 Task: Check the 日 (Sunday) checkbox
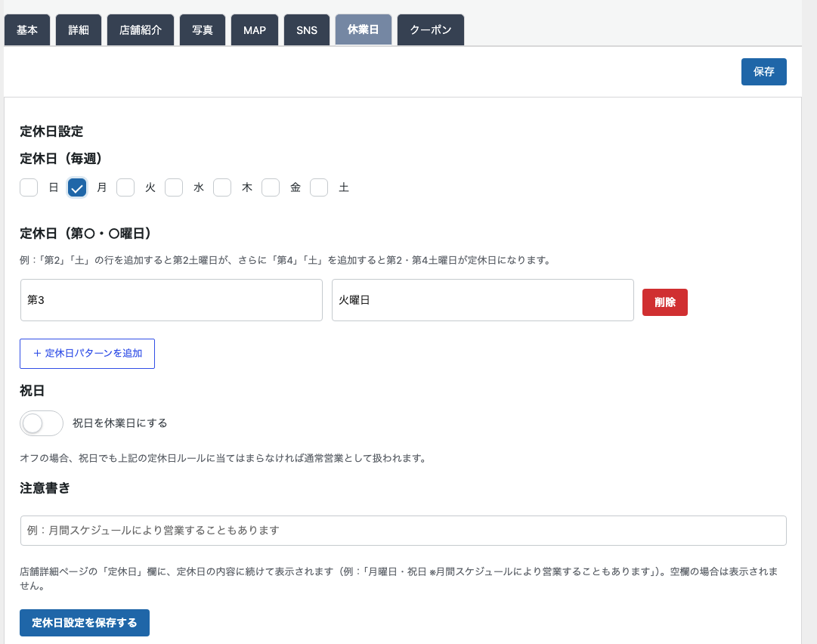point(29,187)
